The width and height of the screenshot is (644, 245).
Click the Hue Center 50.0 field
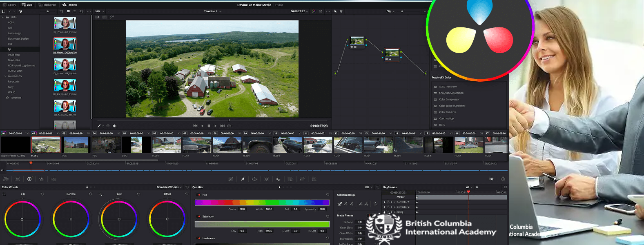242,209
